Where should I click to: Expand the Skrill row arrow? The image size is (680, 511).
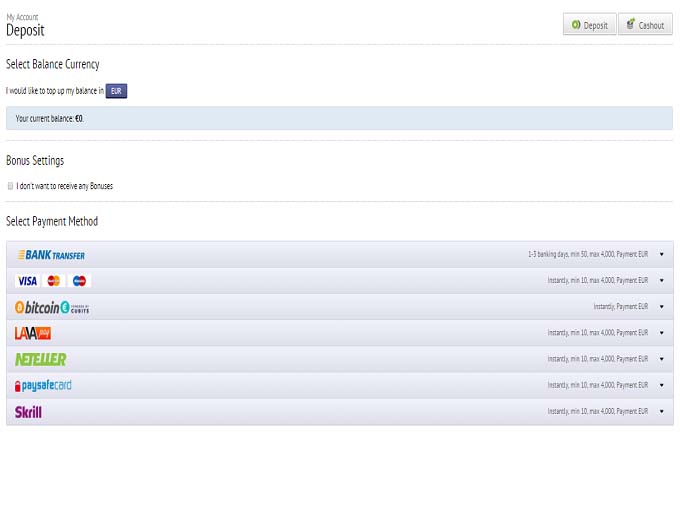661,411
